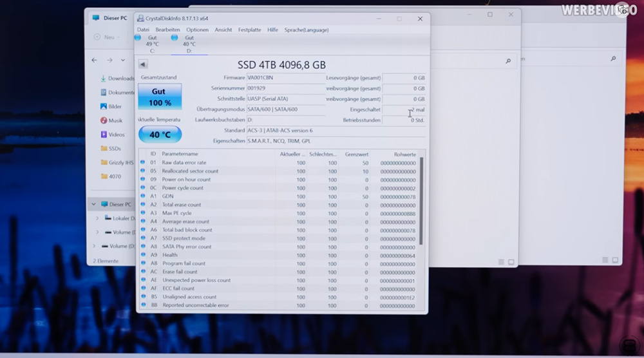Click the Explorer back arrow

[x=95, y=60]
